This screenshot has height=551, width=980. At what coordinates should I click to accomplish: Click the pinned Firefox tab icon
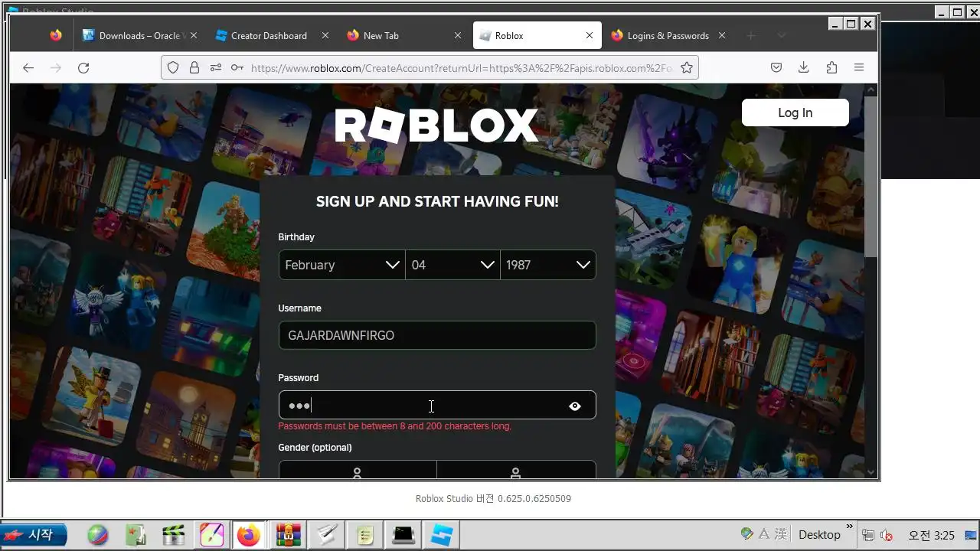tap(56, 35)
